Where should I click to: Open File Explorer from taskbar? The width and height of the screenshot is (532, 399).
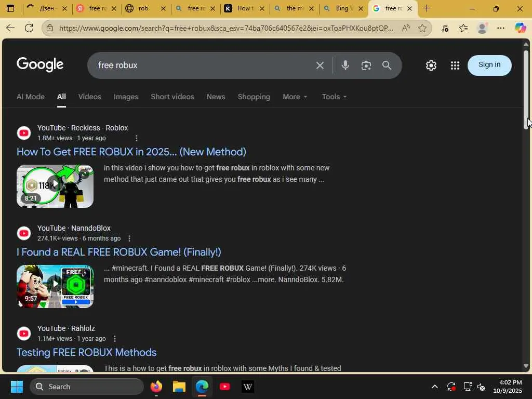coord(179,387)
